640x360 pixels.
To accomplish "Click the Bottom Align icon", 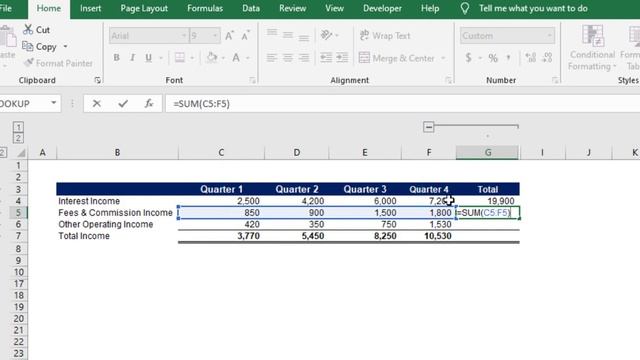I will pos(303,37).
